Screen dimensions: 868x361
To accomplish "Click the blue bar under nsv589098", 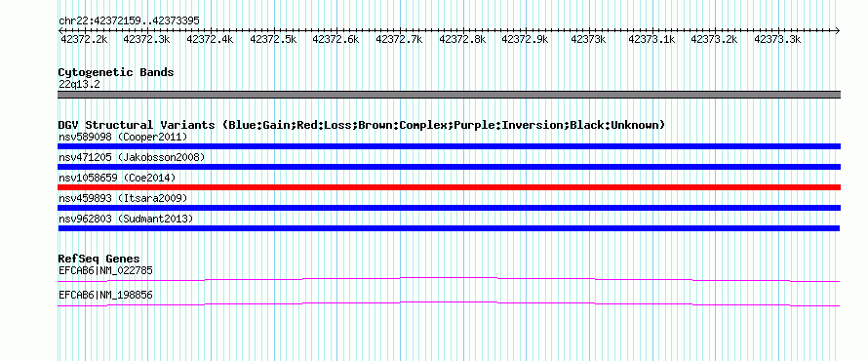I will click(449, 146).
